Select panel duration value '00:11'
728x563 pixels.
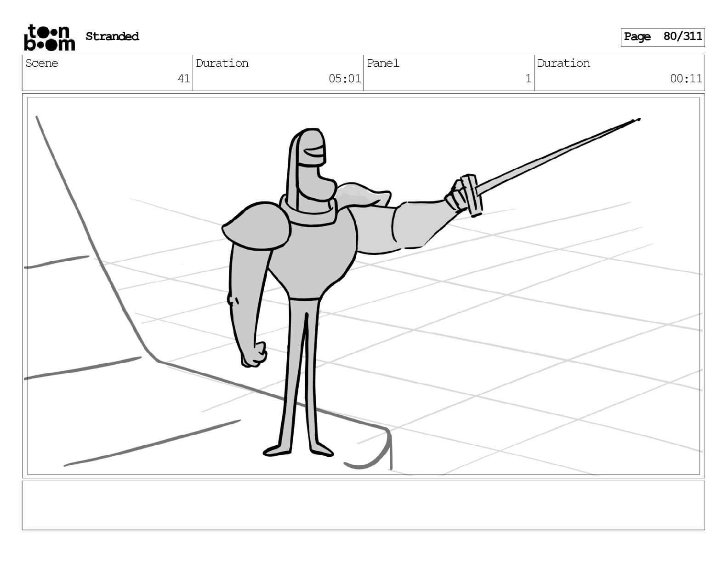coord(686,79)
